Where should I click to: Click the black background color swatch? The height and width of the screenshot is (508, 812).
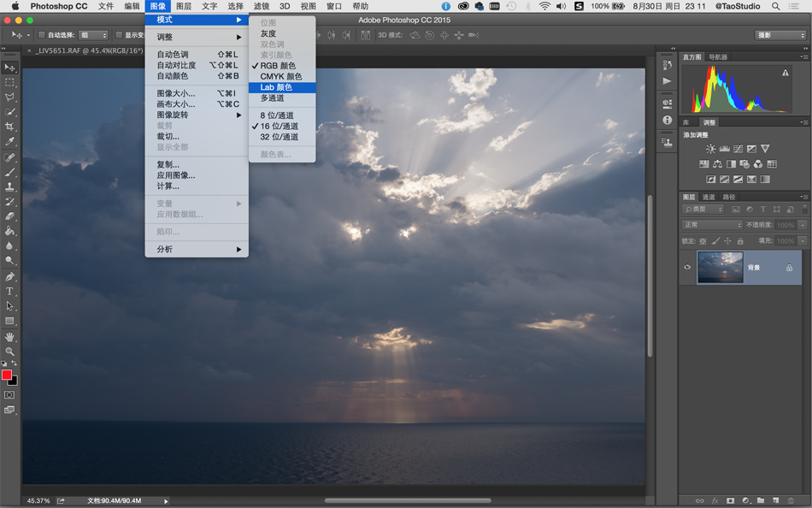pyautogui.click(x=15, y=382)
